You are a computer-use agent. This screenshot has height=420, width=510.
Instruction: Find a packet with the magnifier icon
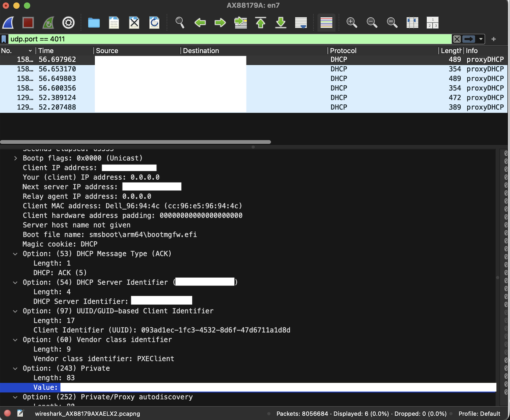180,23
